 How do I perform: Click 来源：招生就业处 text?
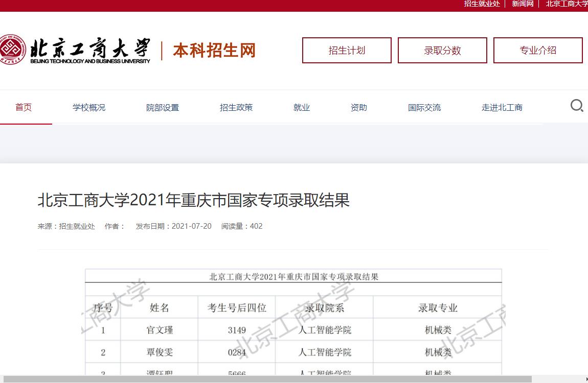click(66, 226)
